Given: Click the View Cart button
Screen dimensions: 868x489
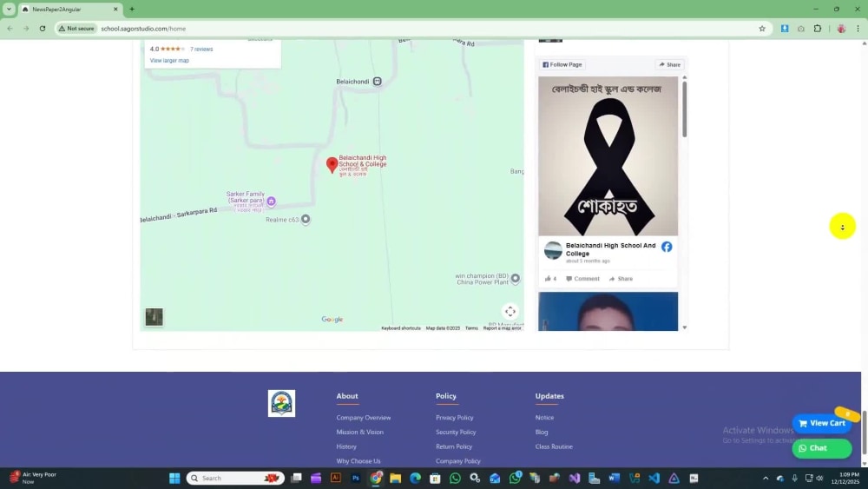Looking at the screenshot, I should 821,423.
